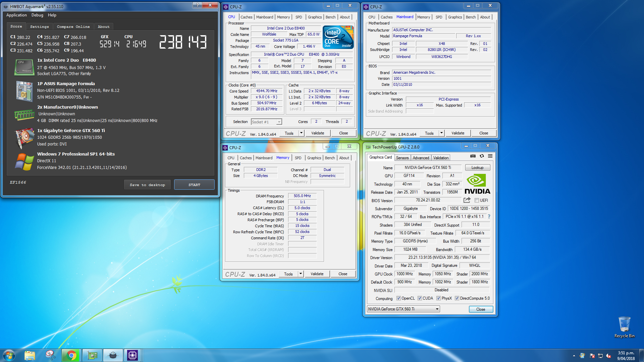The height and width of the screenshot is (362, 644).
Task: Click the GPU-Z screenshot camera icon
Action: tap(473, 156)
